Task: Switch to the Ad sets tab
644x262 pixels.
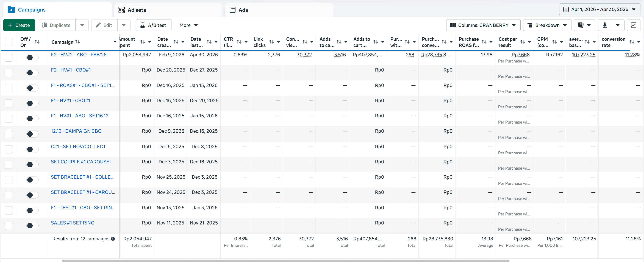Action: (x=168, y=10)
